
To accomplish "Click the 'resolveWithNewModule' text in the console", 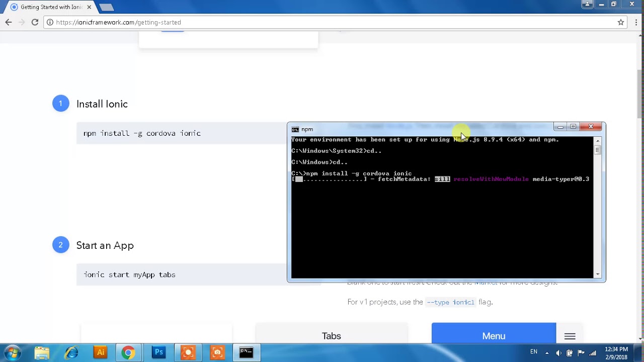I will click(x=491, y=179).
